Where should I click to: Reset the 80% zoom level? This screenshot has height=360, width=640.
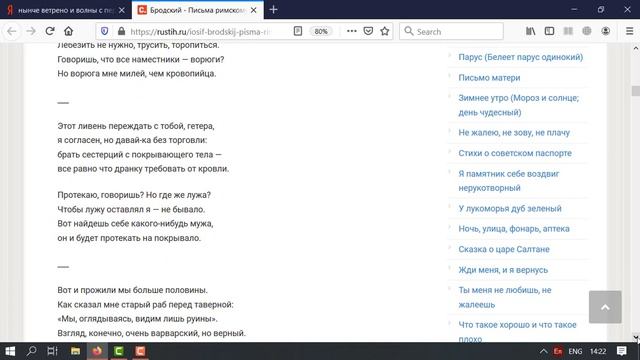click(x=321, y=31)
